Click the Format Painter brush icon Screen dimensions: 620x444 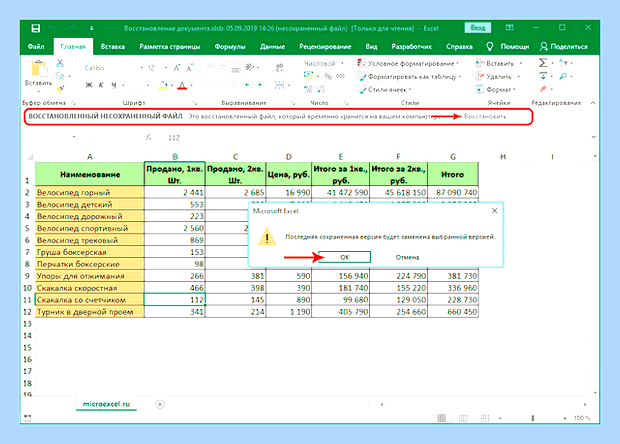click(60, 89)
